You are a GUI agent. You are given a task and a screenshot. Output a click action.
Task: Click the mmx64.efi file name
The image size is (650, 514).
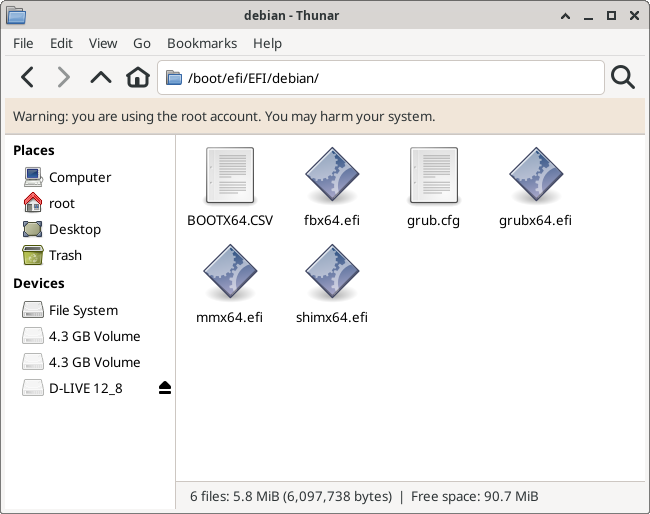click(x=229, y=318)
